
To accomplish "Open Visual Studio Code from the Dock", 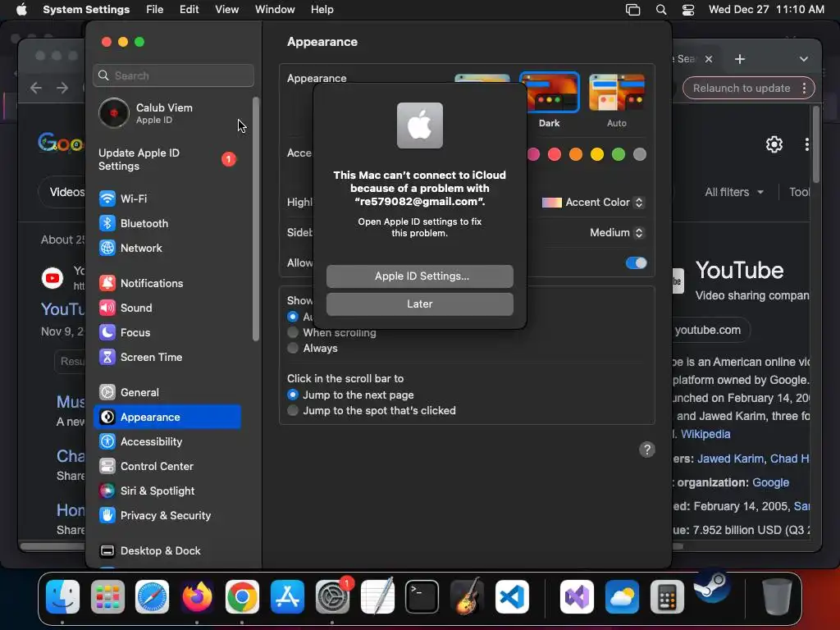I will click(x=512, y=597).
